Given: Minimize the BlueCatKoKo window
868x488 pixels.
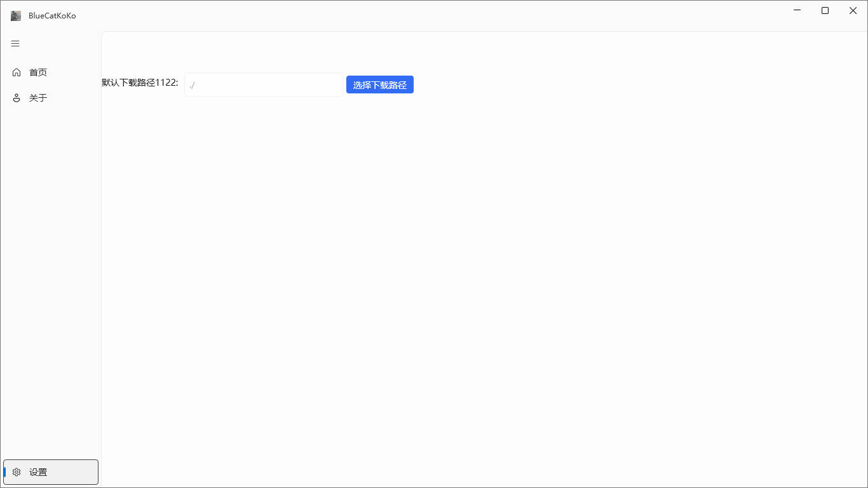Looking at the screenshot, I should tap(797, 10).
